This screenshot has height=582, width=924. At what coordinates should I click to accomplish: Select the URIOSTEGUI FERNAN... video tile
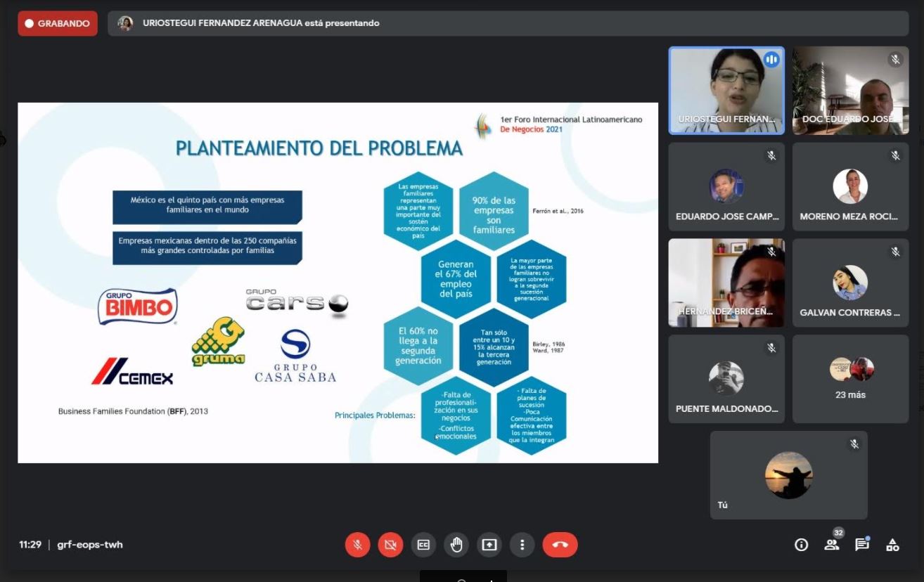click(x=726, y=91)
